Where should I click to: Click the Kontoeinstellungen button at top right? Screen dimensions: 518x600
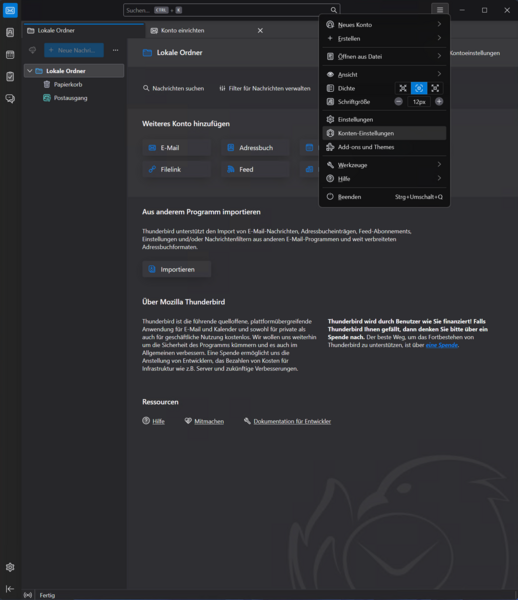[x=475, y=53]
